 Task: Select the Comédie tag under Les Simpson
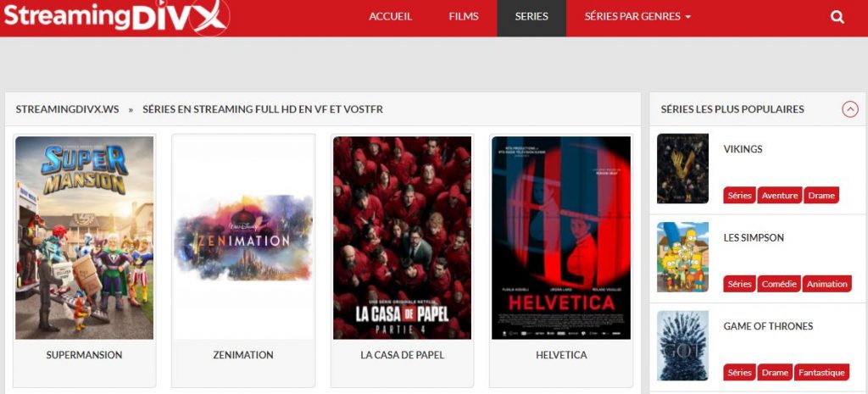pos(778,284)
